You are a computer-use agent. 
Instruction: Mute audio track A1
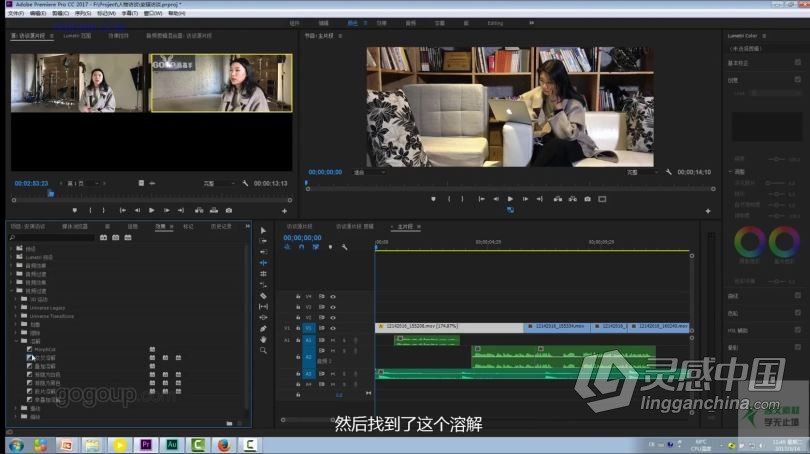[x=333, y=340]
